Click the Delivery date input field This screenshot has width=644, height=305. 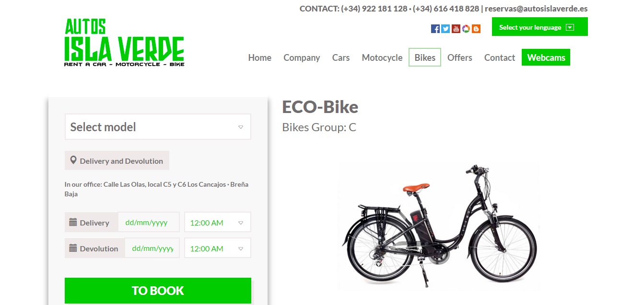pos(149,222)
